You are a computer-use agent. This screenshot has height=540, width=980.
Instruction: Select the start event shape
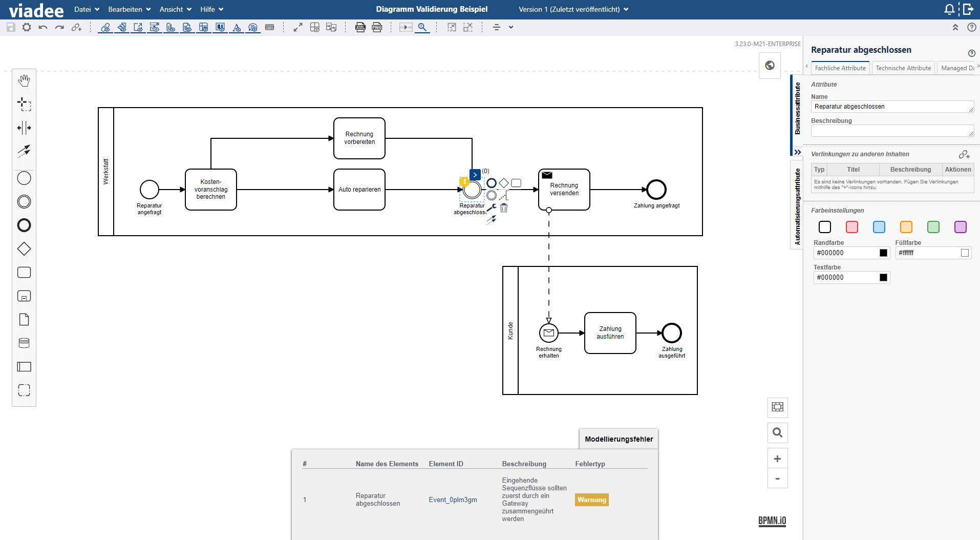click(24, 178)
